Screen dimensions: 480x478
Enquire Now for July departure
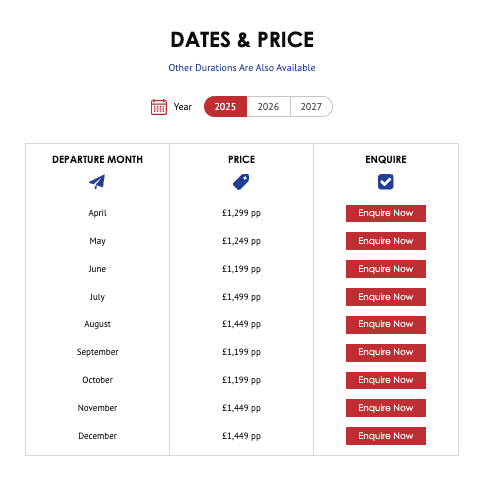pyautogui.click(x=386, y=297)
